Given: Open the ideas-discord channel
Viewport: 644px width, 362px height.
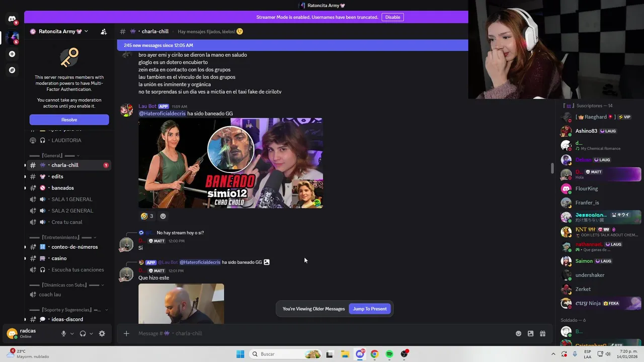Looking at the screenshot, I should [x=69, y=319].
